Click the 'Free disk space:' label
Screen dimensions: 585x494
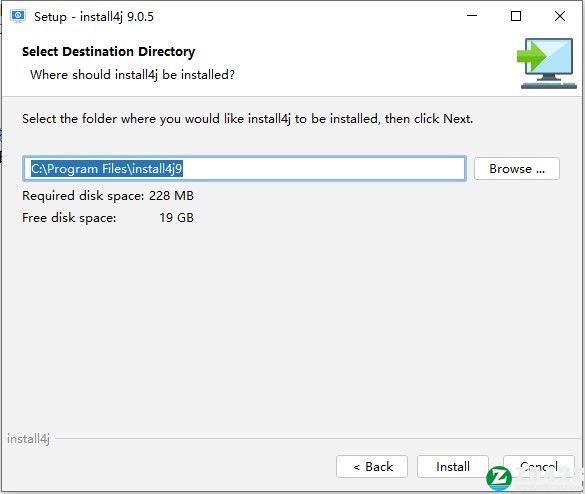(x=69, y=218)
